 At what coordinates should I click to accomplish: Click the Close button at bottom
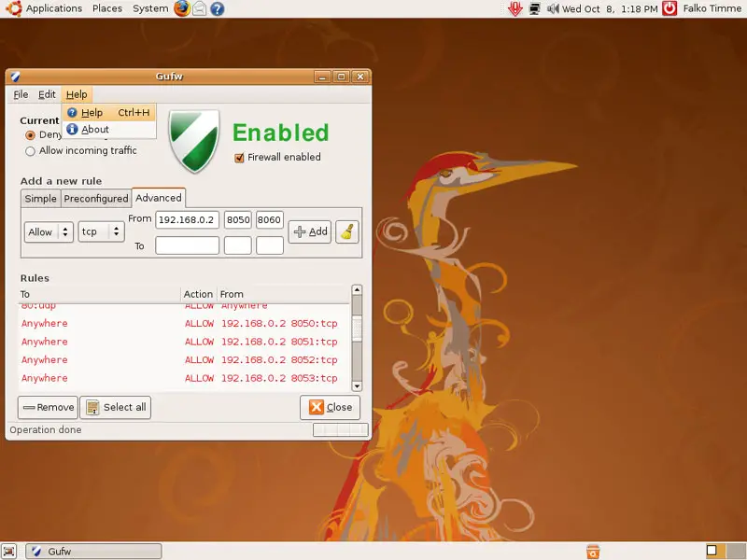coord(331,407)
